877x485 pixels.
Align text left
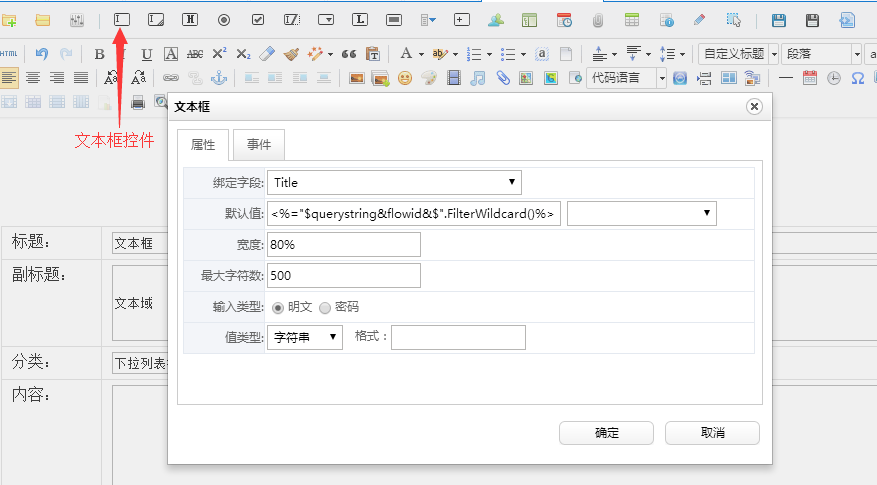point(9,78)
